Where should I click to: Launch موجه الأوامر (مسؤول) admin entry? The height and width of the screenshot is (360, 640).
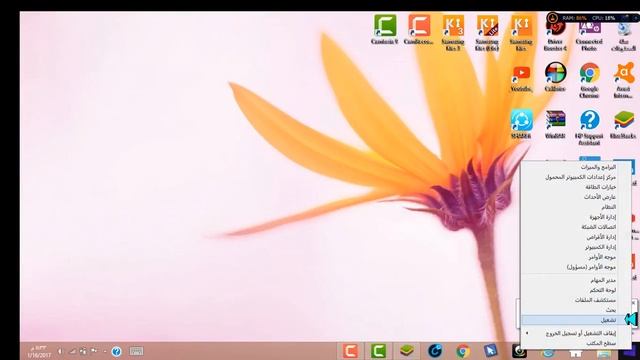coord(576,267)
